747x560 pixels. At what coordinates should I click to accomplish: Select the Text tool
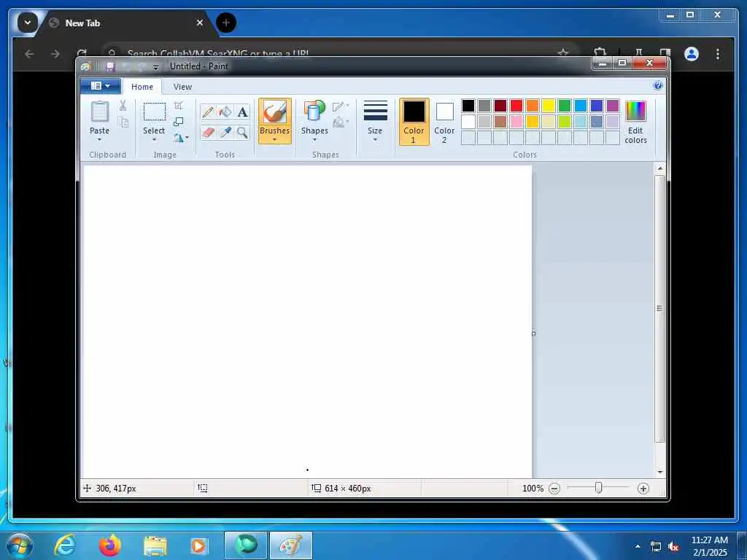click(x=242, y=112)
